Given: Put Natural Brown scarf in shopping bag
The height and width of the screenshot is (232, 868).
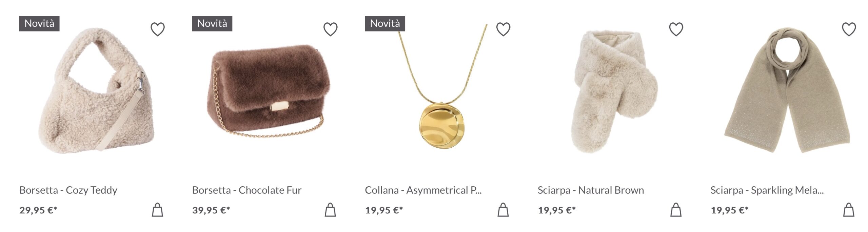Looking at the screenshot, I should [676, 210].
